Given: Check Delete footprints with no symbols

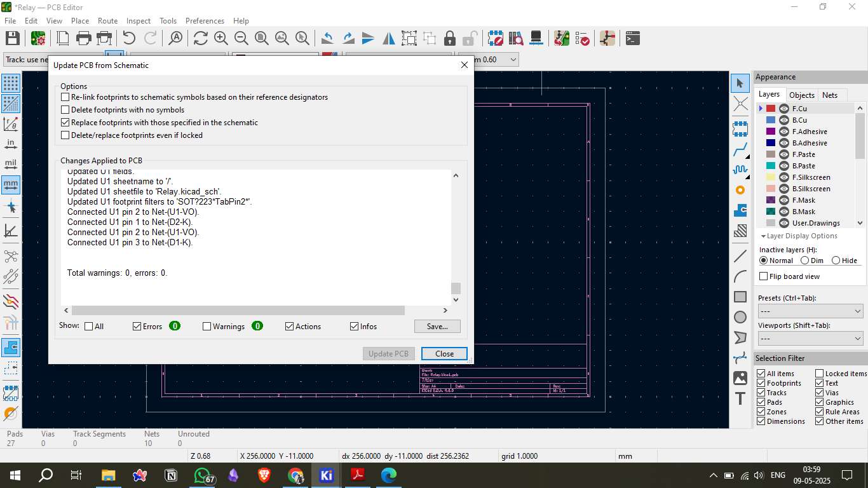Looking at the screenshot, I should (x=65, y=110).
